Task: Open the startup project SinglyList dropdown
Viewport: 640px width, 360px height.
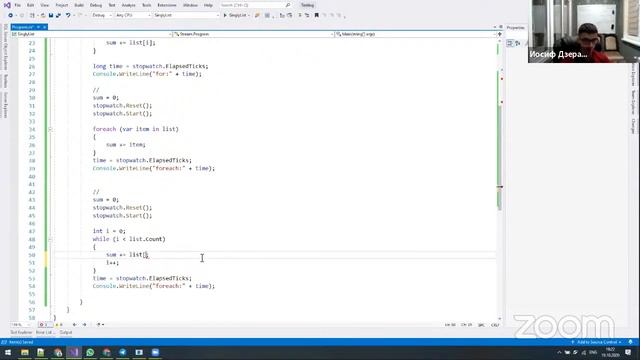Action: 186,15
